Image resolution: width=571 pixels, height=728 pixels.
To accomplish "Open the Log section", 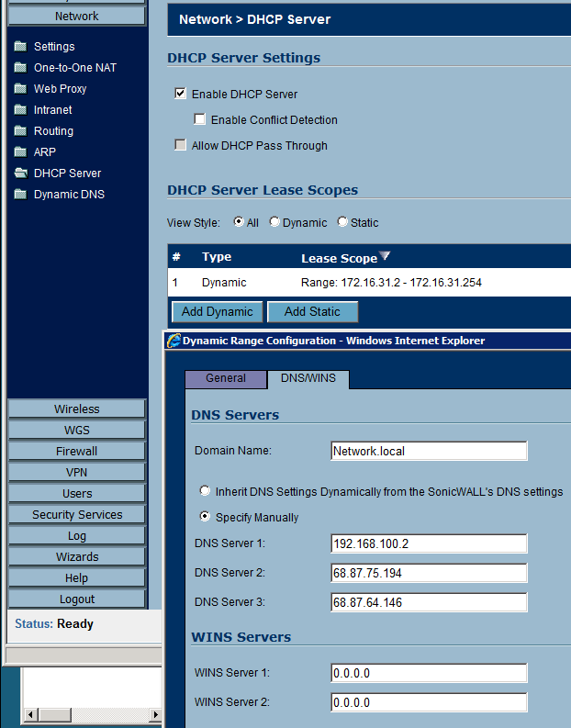I will click(77, 536).
